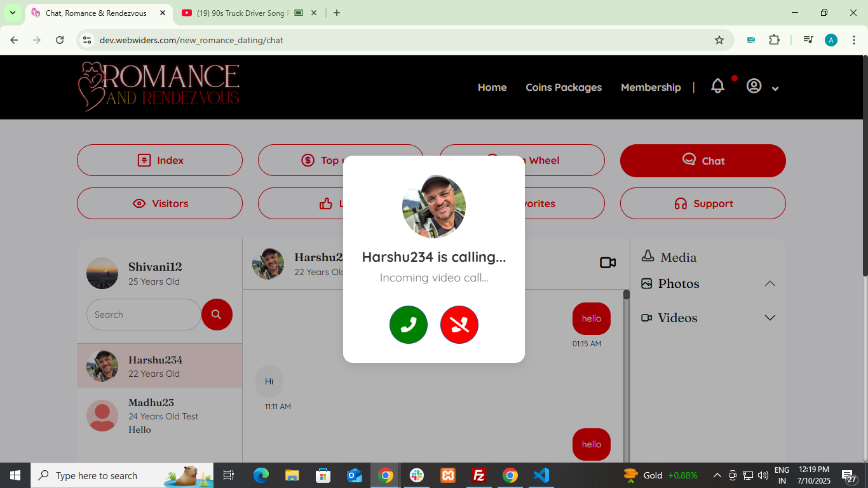Viewport: 868px width, 488px height.
Task: Expand the Videos section
Action: coord(770,318)
